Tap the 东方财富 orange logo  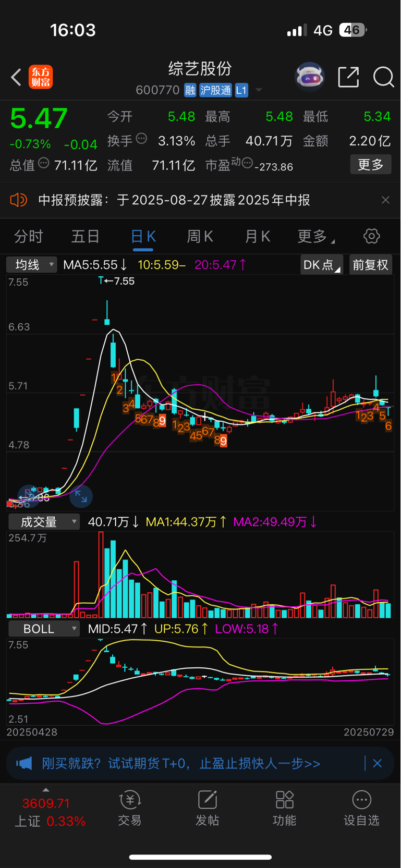41,77
